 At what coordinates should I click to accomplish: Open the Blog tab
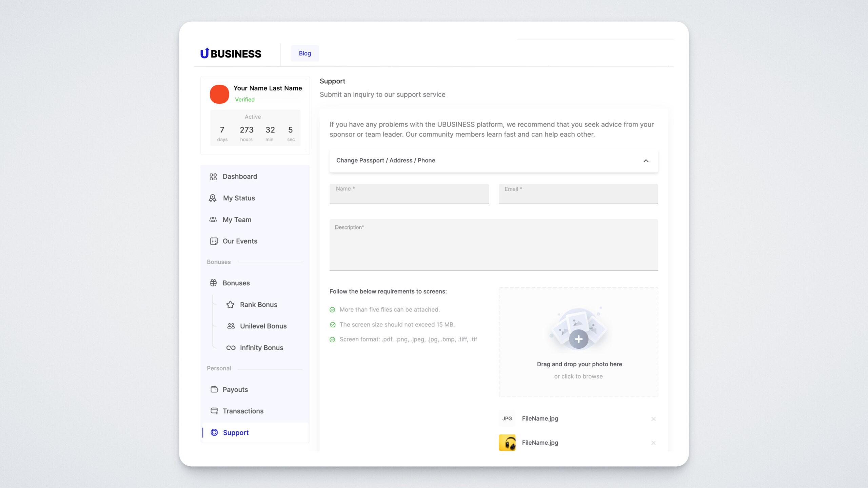[x=304, y=53]
